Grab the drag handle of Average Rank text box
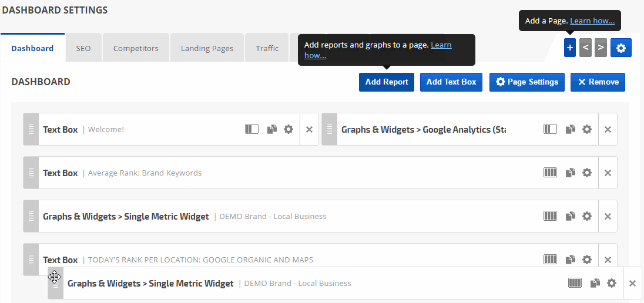This screenshot has height=303, width=644. pyautogui.click(x=31, y=173)
